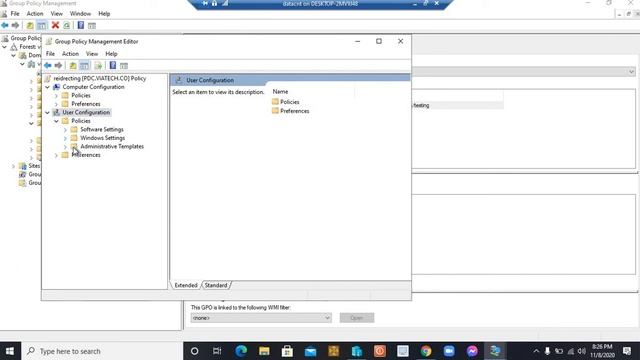Select Administrative Templates in tree

[x=112, y=146]
